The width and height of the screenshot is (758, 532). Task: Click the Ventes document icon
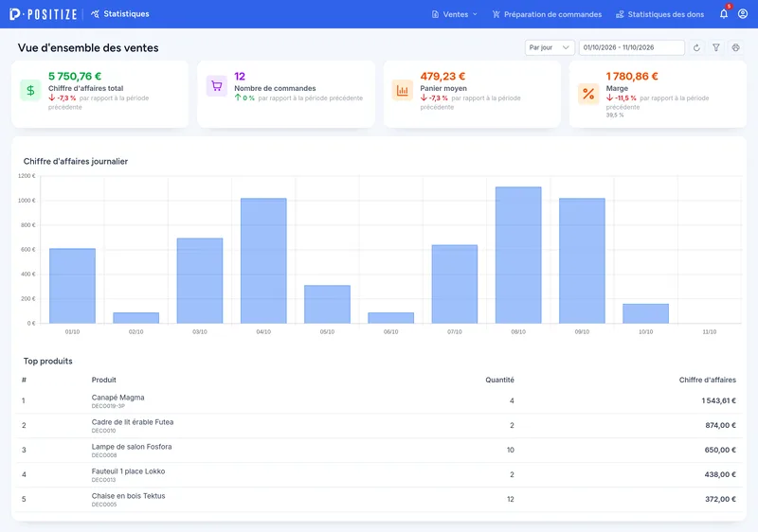(435, 14)
